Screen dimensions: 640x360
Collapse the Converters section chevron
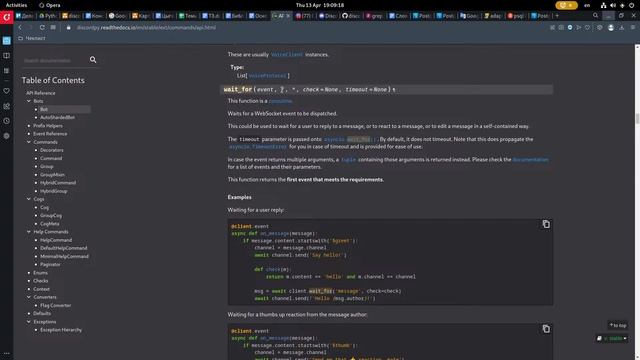[29, 297]
